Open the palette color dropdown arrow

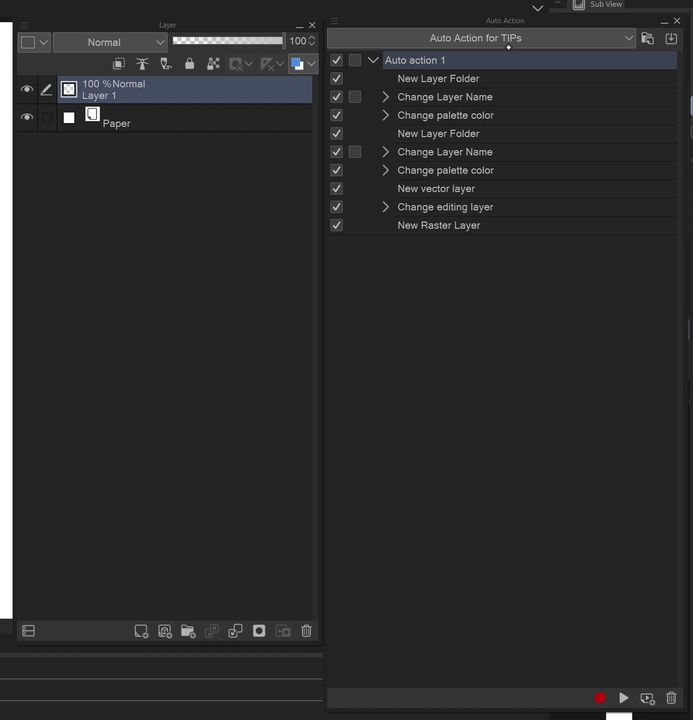point(44,42)
